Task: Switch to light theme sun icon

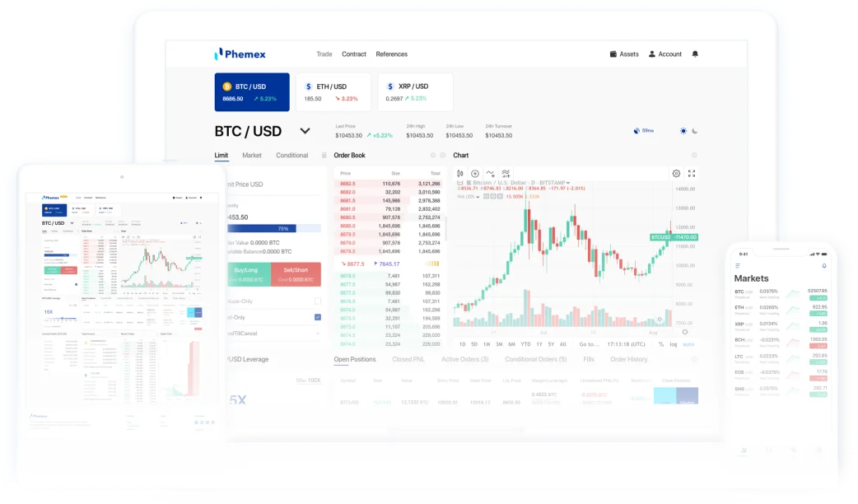Action: tap(683, 131)
